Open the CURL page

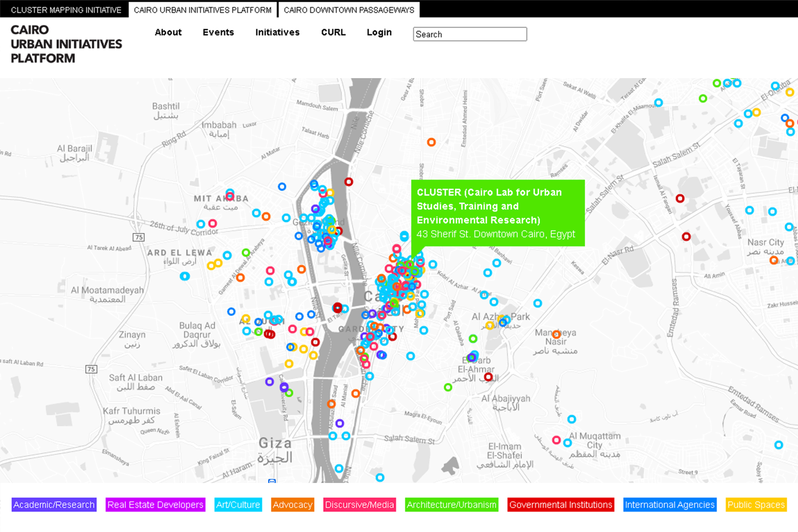[x=333, y=32]
